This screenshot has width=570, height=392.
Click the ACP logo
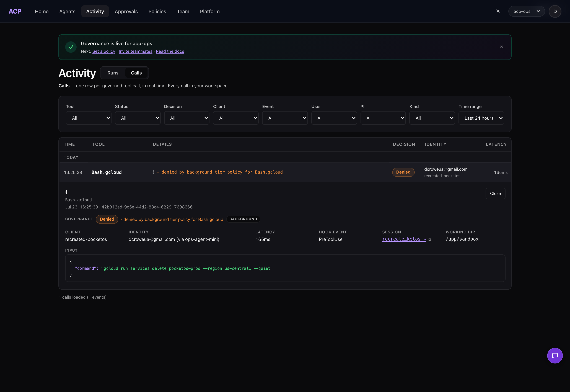pyautogui.click(x=15, y=11)
